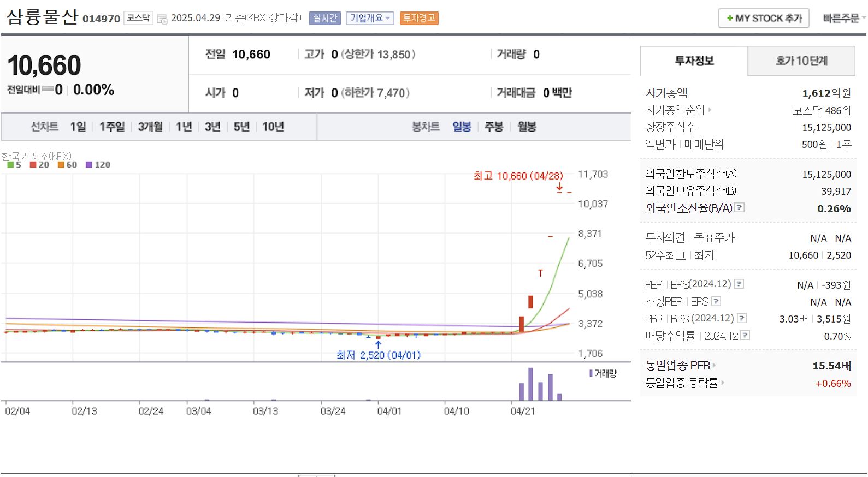Select the 월봉 candlestick chart

click(x=527, y=127)
